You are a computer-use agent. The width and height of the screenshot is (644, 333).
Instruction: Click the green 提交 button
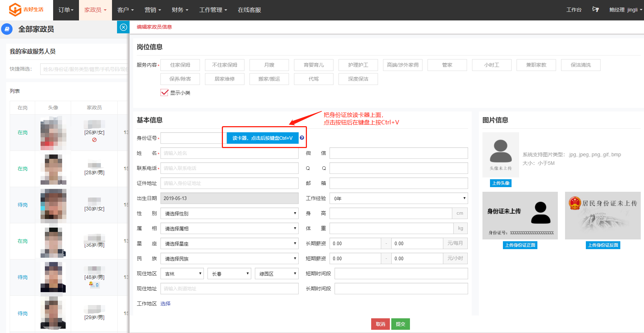click(x=401, y=324)
